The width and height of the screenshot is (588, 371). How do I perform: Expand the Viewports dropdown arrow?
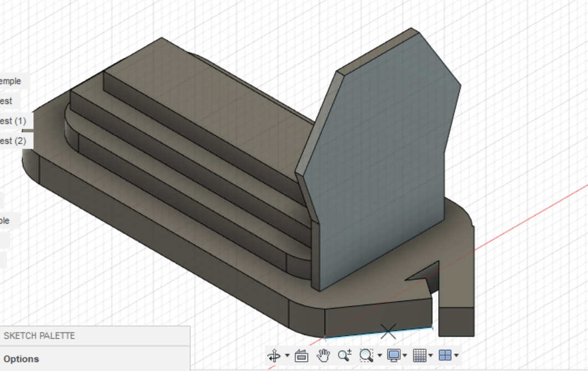(456, 355)
